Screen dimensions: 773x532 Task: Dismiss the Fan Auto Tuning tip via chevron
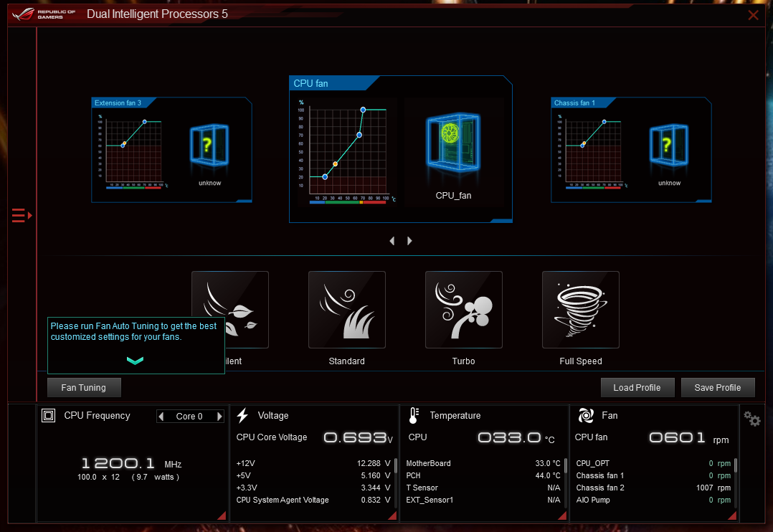(x=135, y=361)
